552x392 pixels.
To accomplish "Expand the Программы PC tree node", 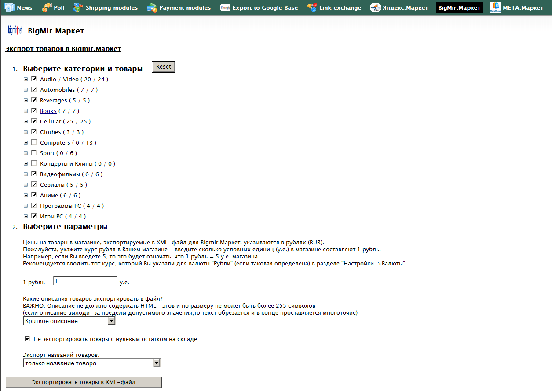I will click(x=26, y=206).
